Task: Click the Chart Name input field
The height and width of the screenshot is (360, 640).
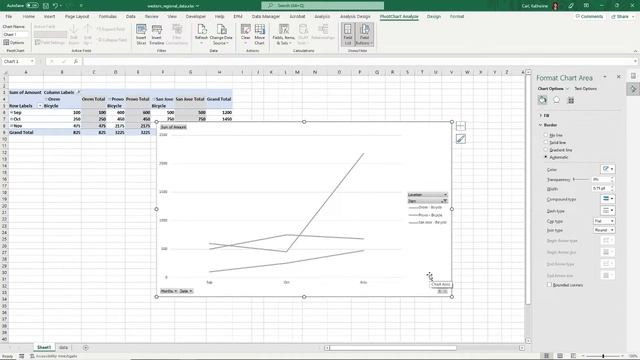Action: point(15,35)
